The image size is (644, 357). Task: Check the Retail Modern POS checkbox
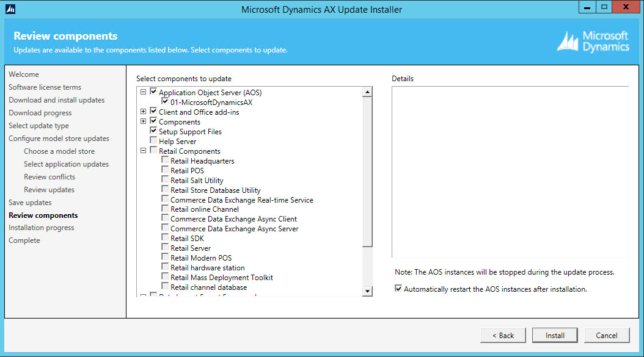tap(165, 258)
